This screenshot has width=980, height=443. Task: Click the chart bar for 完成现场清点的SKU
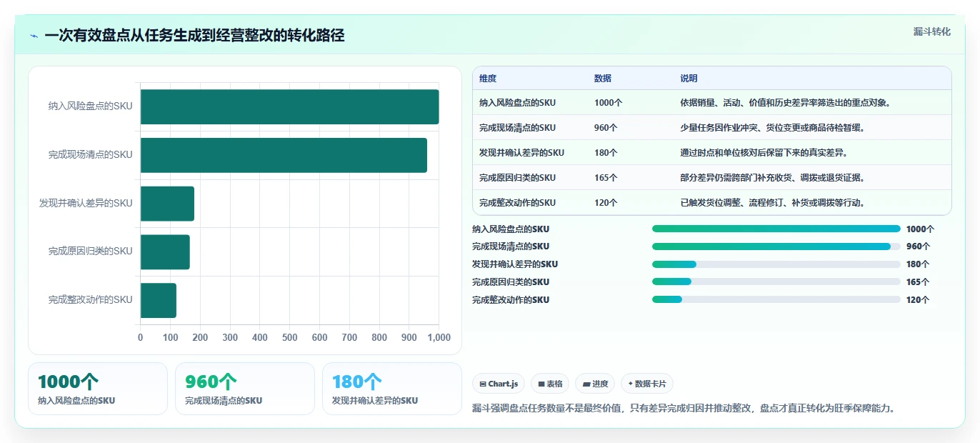(x=284, y=155)
